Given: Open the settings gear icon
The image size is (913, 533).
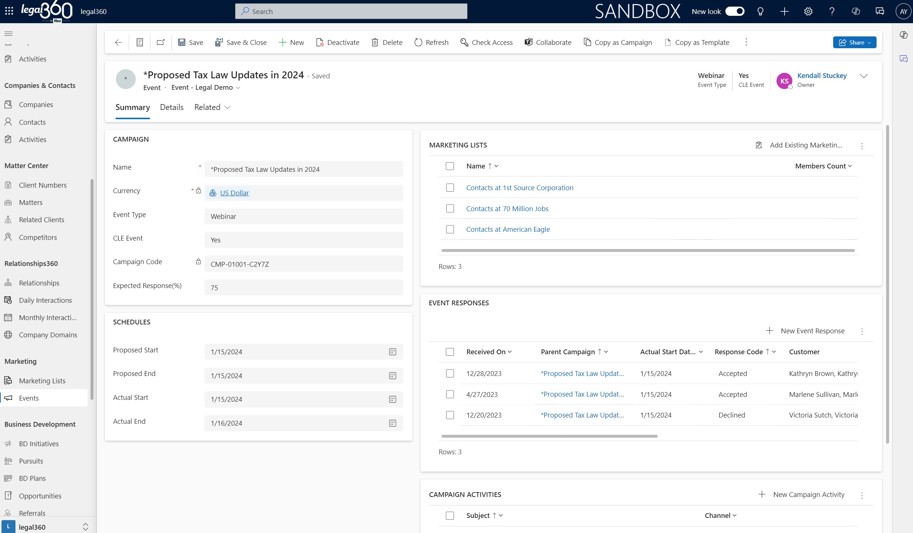Looking at the screenshot, I should pyautogui.click(x=808, y=11).
